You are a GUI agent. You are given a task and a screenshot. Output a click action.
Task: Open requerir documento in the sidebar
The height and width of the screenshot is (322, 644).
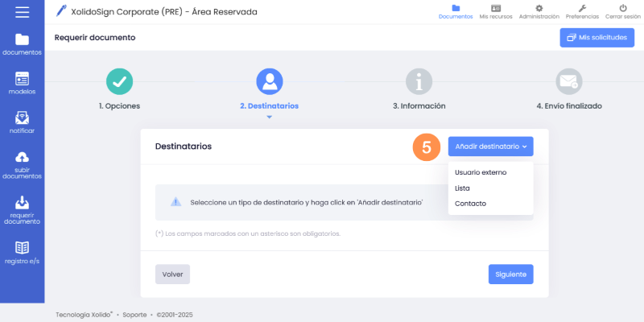[x=23, y=210]
